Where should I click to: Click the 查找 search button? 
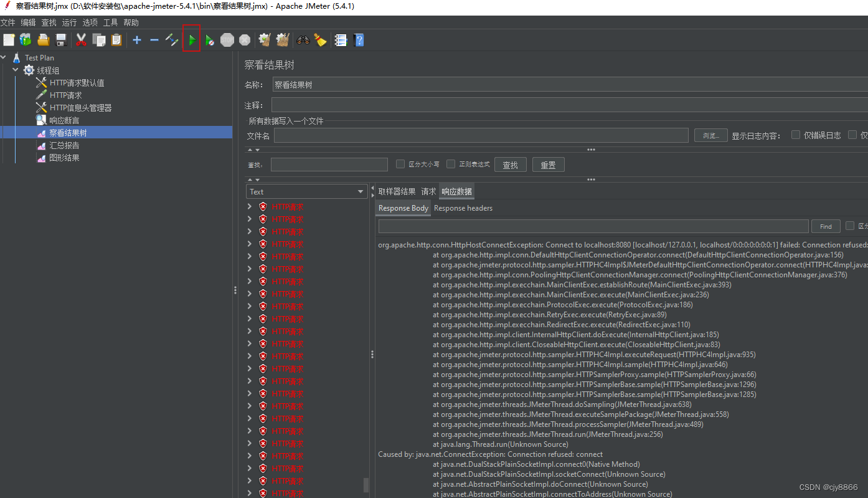point(511,165)
